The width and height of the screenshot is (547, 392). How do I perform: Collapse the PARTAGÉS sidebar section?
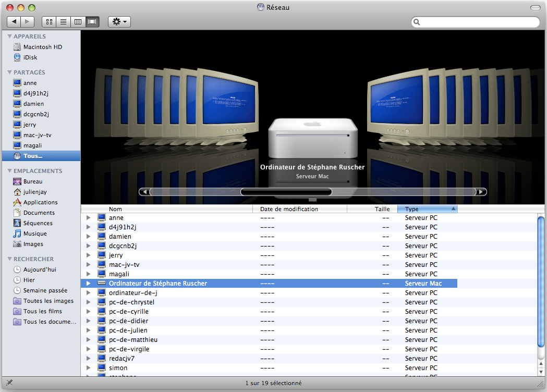pyautogui.click(x=10, y=72)
